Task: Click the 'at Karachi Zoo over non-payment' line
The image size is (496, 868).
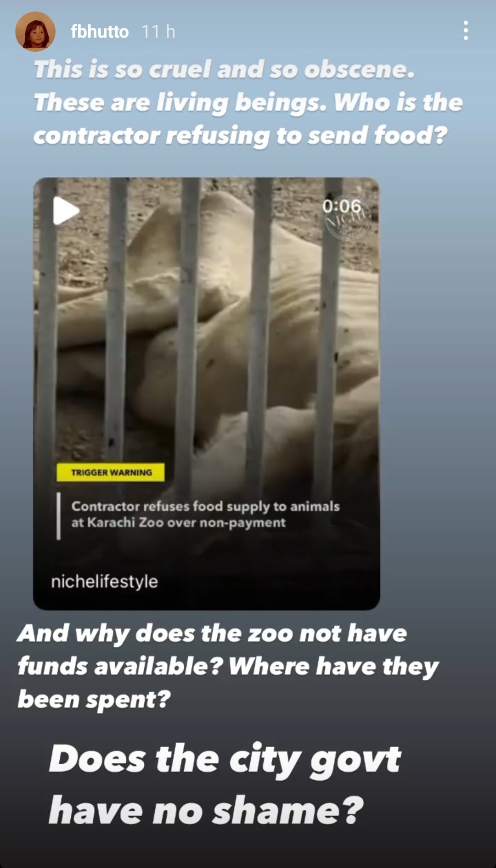Action: point(178,523)
